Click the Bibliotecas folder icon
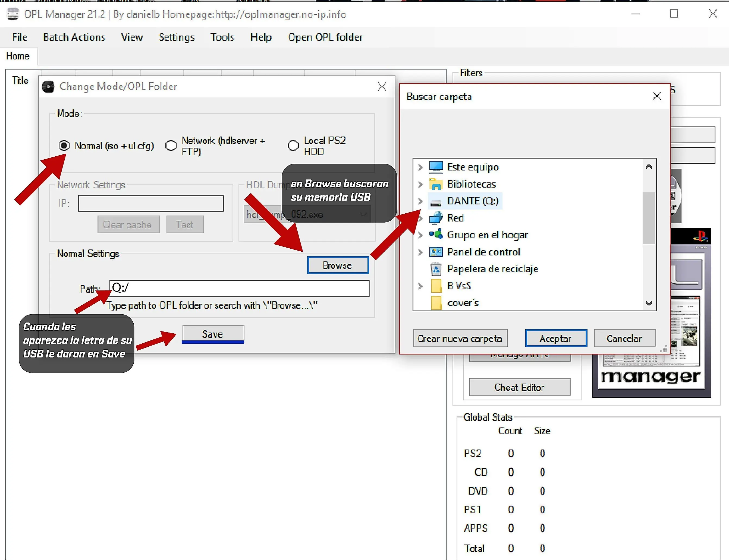 tap(436, 184)
